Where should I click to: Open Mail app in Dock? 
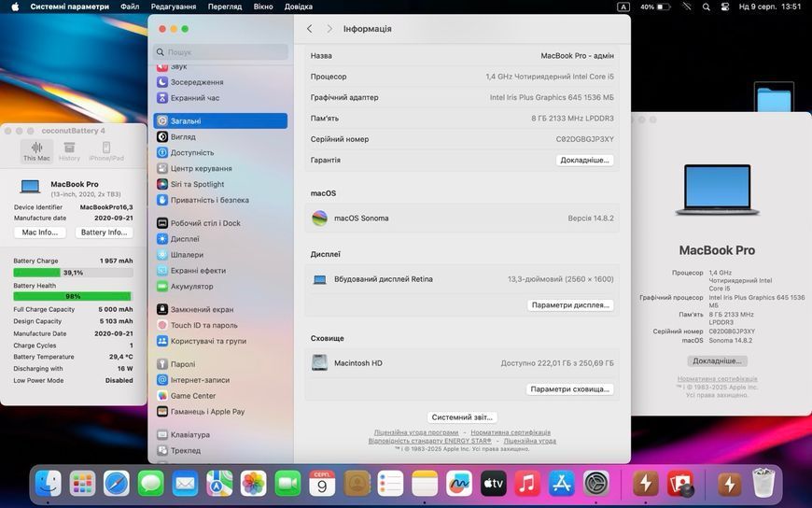point(185,483)
